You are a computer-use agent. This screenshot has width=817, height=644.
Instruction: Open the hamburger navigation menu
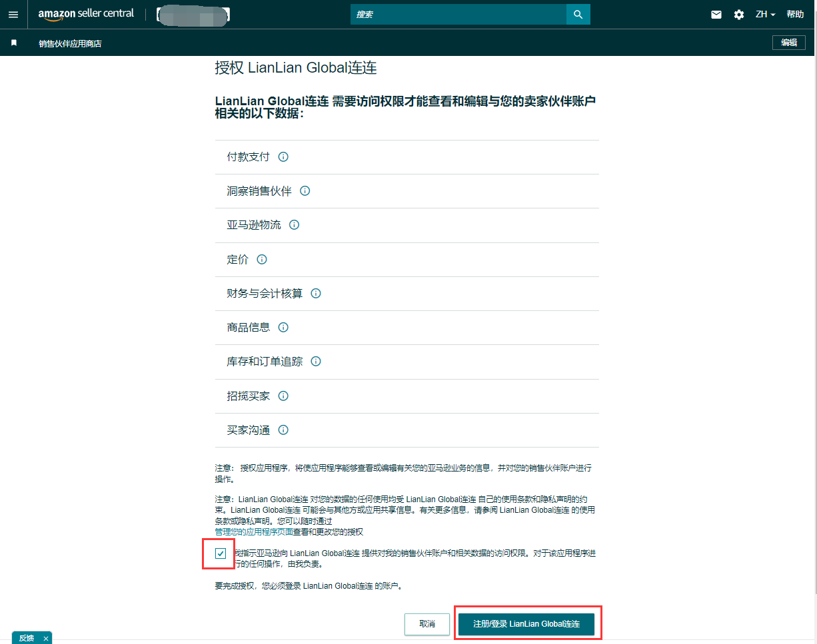click(x=13, y=15)
